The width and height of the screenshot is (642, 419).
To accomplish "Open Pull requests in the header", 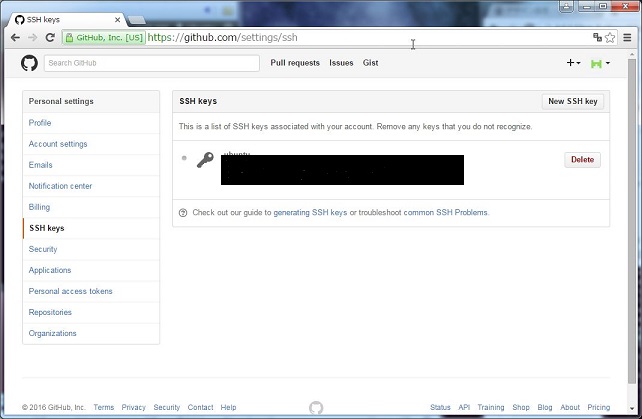I will 295,63.
